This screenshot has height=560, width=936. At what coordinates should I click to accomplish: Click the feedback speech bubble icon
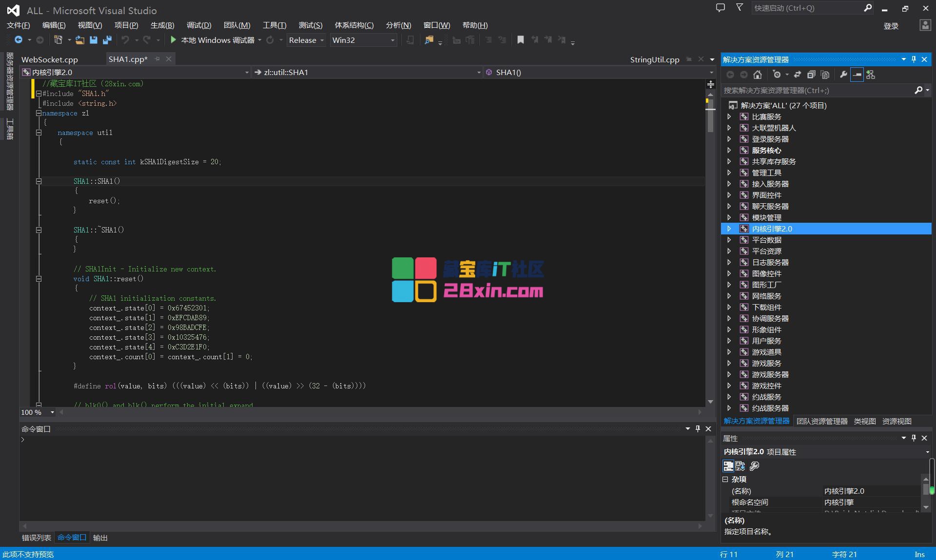click(x=720, y=8)
